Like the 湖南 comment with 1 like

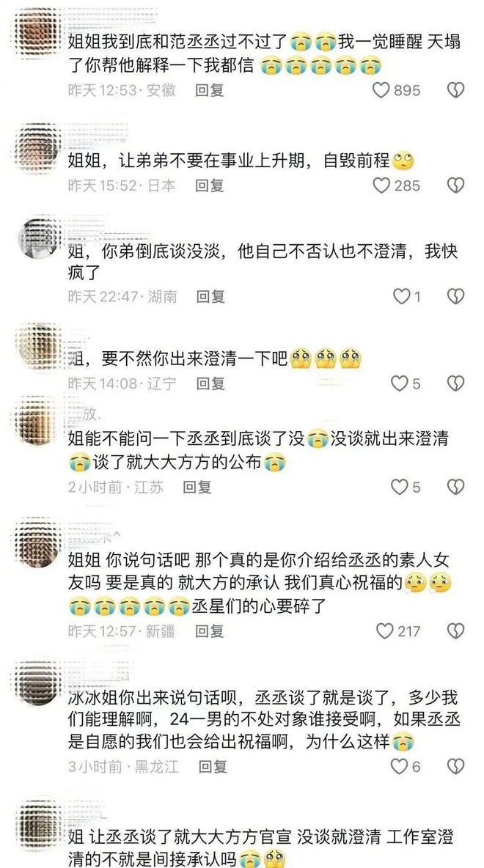click(401, 296)
